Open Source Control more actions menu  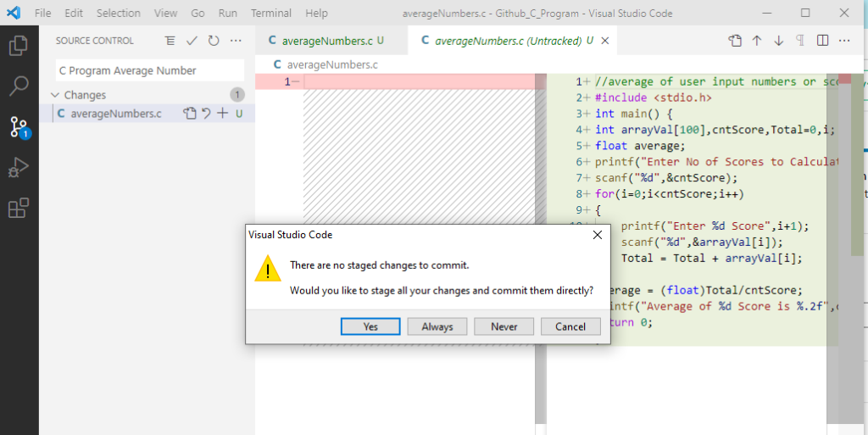236,41
